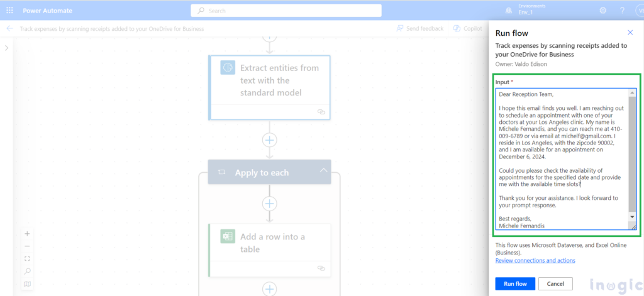Open the canvas search magnifier tool
644x296 pixels.
click(27, 271)
